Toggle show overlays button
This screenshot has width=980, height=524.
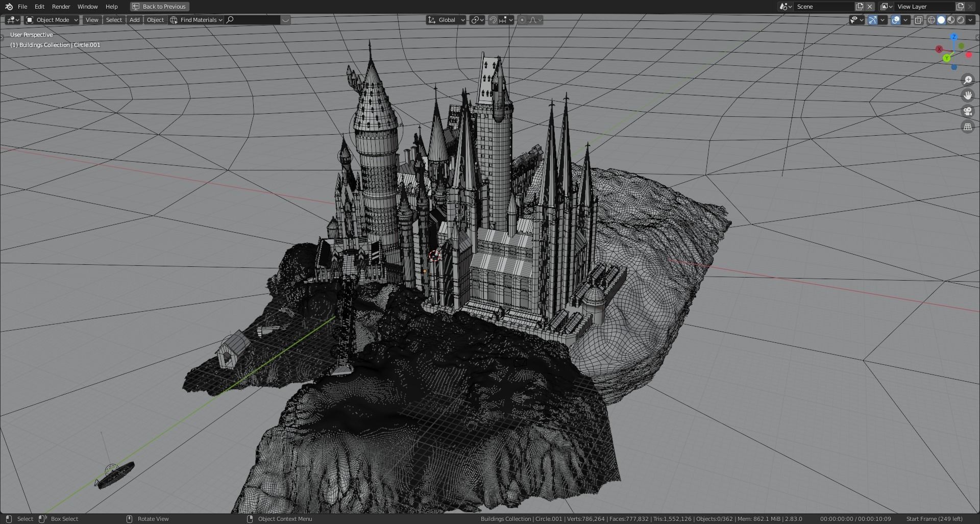(x=896, y=20)
